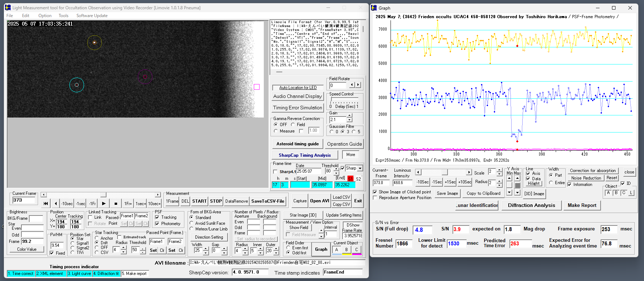
Task: Click the stop playback square icon
Action: (x=116, y=204)
